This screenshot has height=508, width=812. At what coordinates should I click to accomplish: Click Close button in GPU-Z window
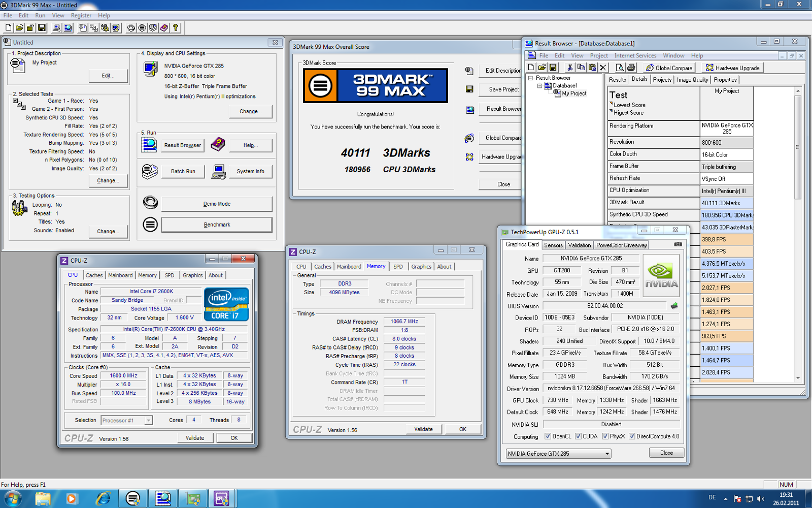pos(666,453)
